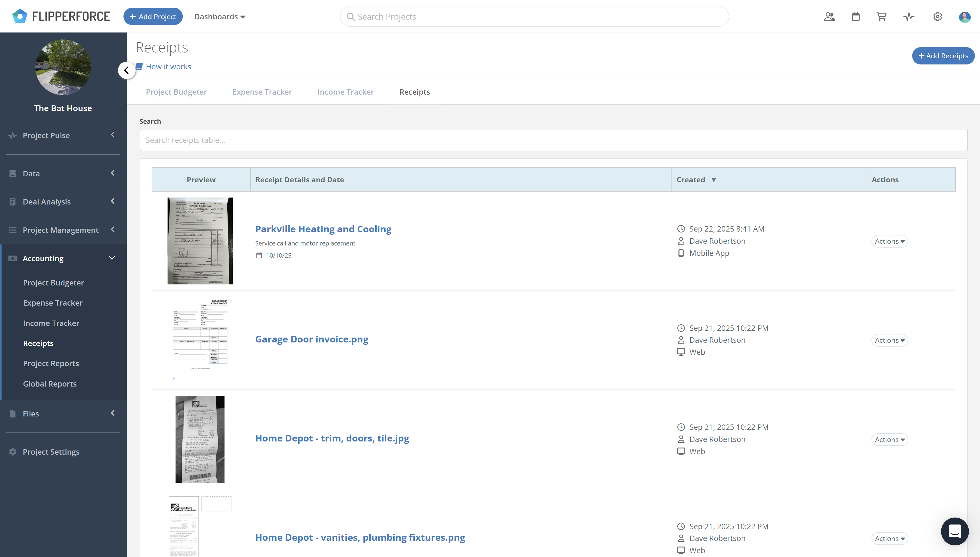Open the activity pulse icon in header
Viewport: 980px width, 557px height.
coord(909,17)
